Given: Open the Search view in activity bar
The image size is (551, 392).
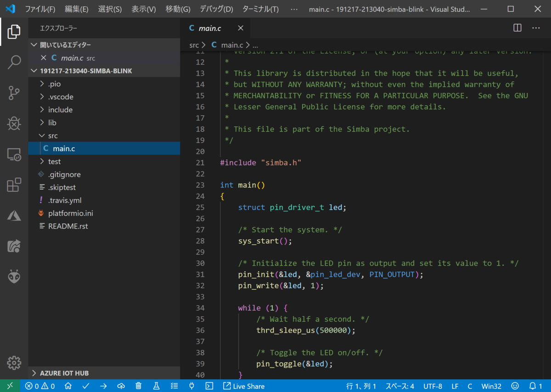Looking at the screenshot, I should pyautogui.click(x=14, y=62).
